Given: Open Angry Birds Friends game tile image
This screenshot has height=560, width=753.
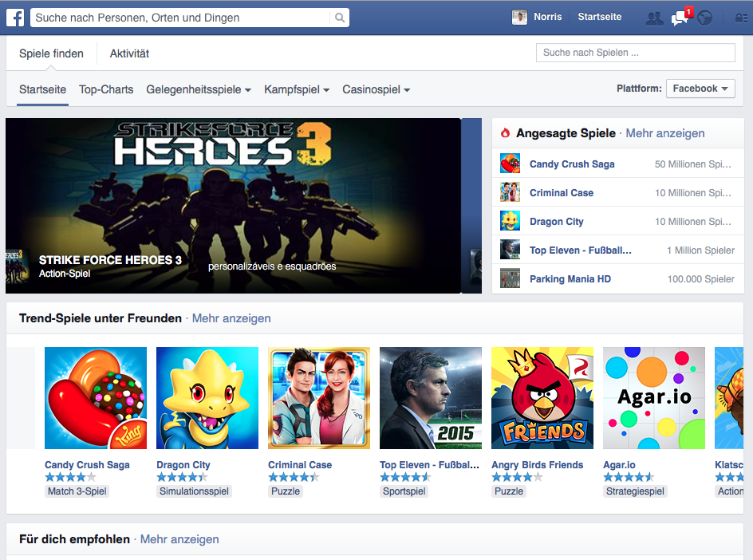Looking at the screenshot, I should [x=542, y=398].
